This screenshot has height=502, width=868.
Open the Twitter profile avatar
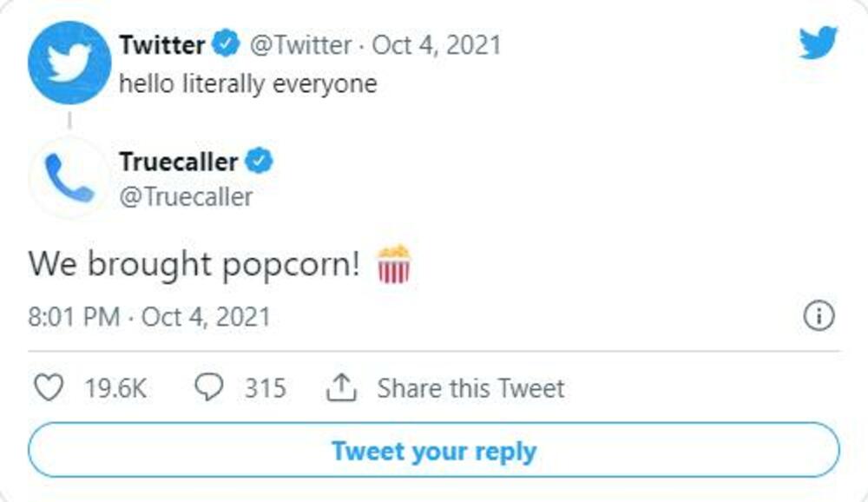click(x=69, y=63)
